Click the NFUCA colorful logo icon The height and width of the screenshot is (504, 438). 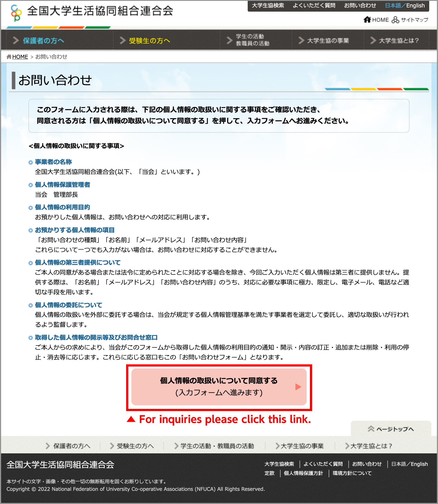pyautogui.click(x=16, y=13)
